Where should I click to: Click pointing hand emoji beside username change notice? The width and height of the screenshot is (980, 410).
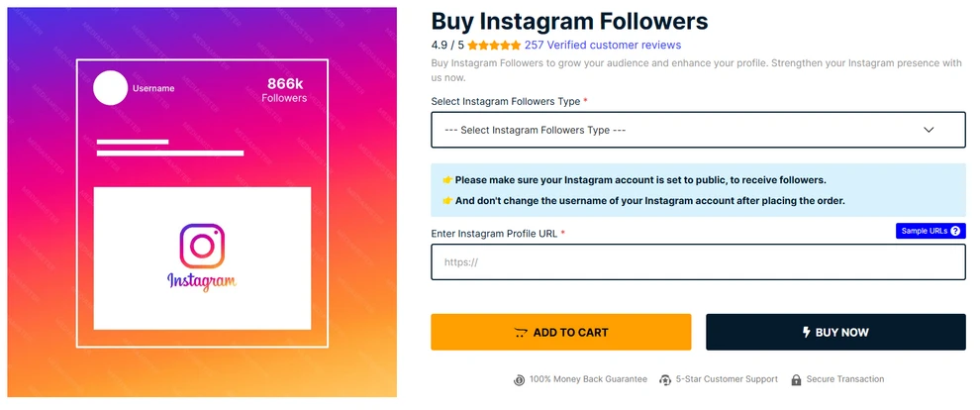coord(447,201)
